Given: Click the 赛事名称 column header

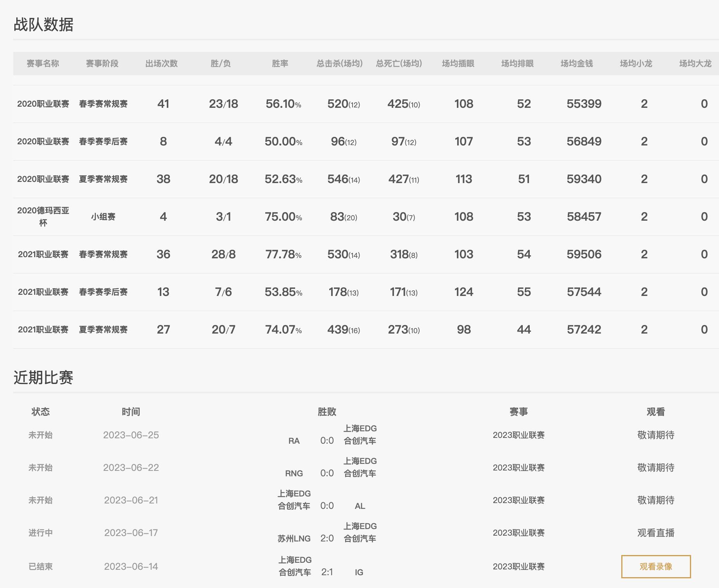Looking at the screenshot, I should pos(43,64).
